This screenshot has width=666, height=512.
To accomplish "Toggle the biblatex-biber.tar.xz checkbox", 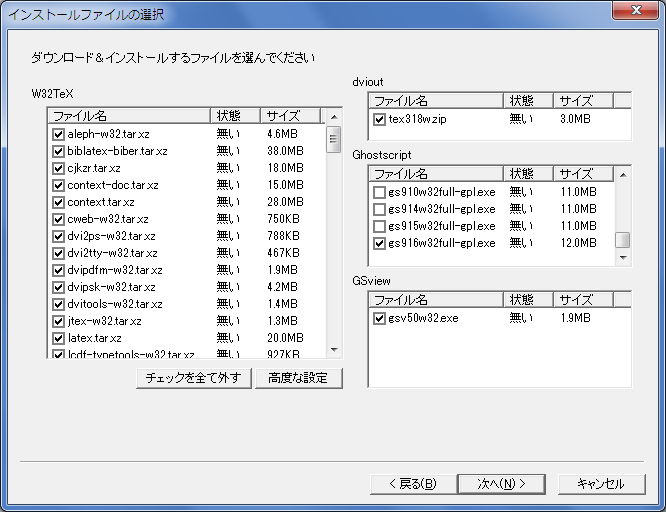I will (x=58, y=151).
